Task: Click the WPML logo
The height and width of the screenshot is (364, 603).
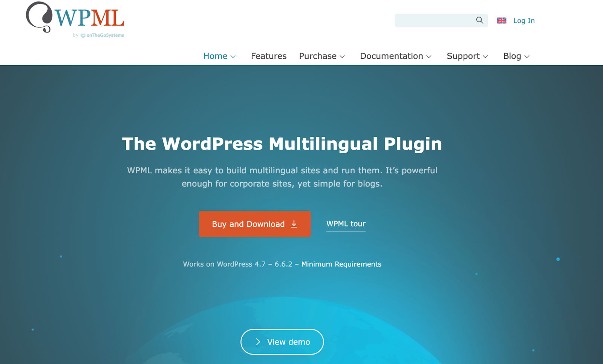Action: [75, 17]
